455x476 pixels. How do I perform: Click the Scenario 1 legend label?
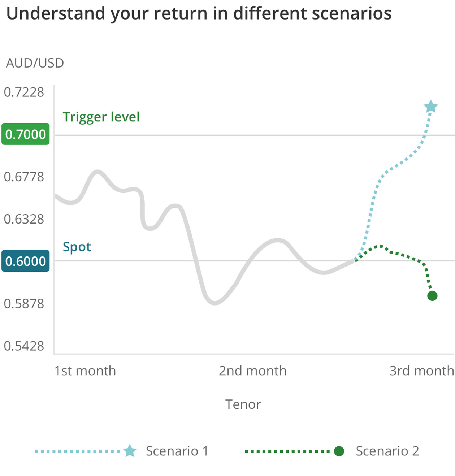pyautogui.click(x=177, y=451)
